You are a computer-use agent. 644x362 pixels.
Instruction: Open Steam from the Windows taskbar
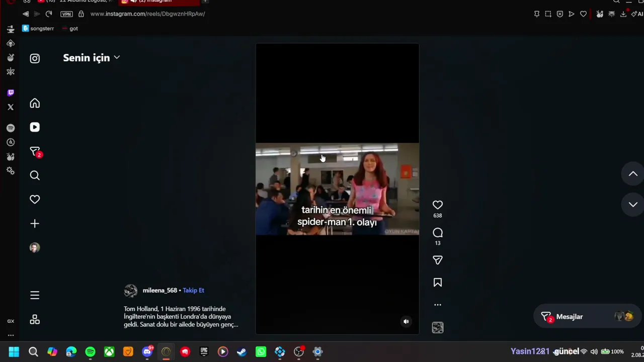coord(242,352)
